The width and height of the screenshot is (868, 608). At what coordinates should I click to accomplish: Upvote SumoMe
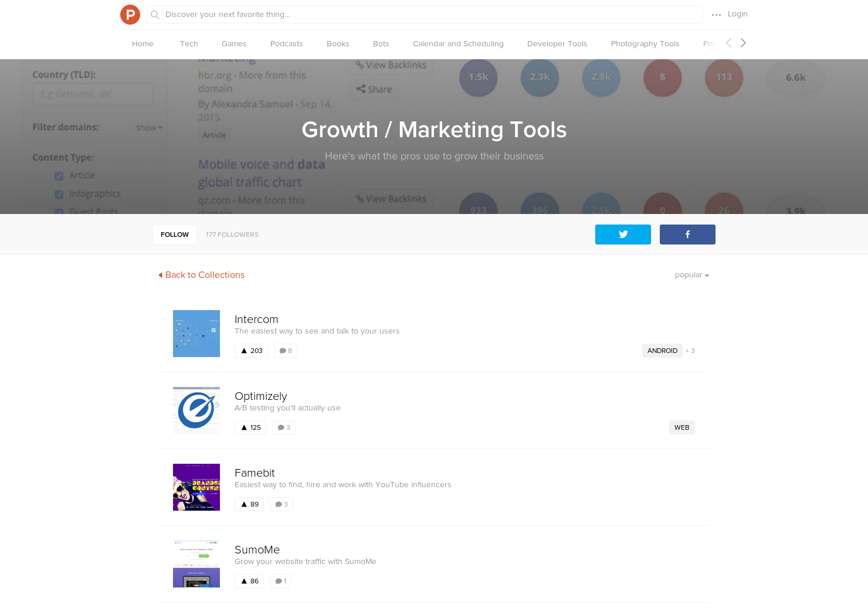pos(249,580)
